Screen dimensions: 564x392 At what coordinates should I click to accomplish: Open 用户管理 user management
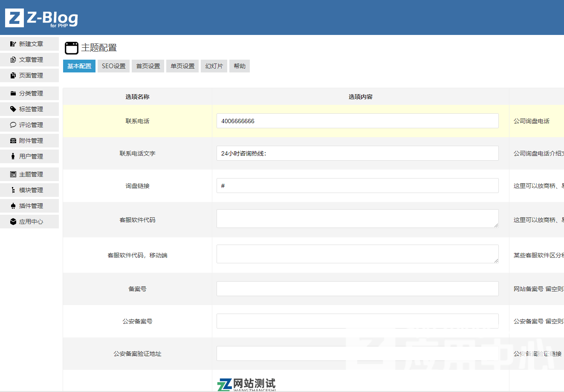[29, 156]
